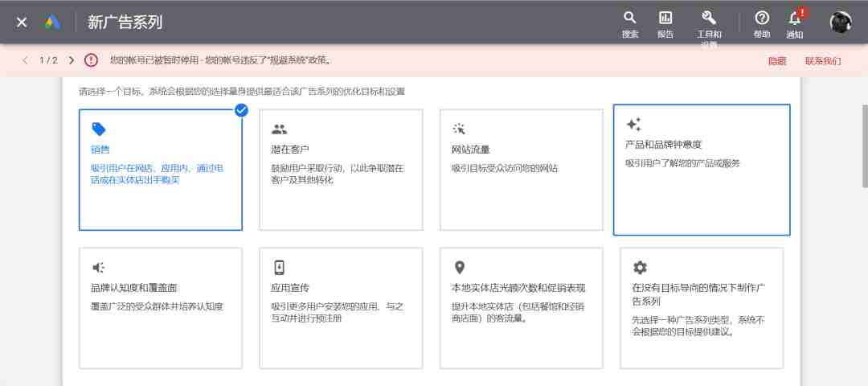Click the phone download icon for 应用宣传
Image resolution: width=868 pixels, height=386 pixels.
click(280, 268)
